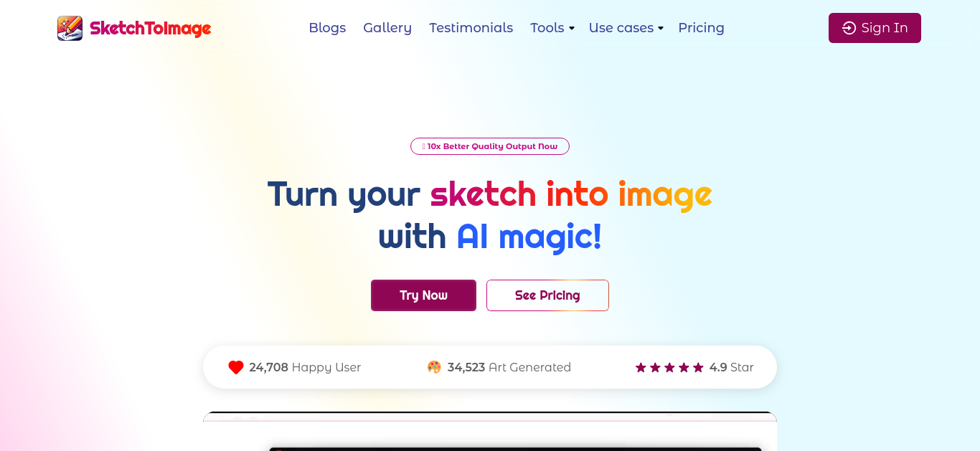Expand the Tools dropdown arrow
This screenshot has height=451, width=980.
coord(572,29)
